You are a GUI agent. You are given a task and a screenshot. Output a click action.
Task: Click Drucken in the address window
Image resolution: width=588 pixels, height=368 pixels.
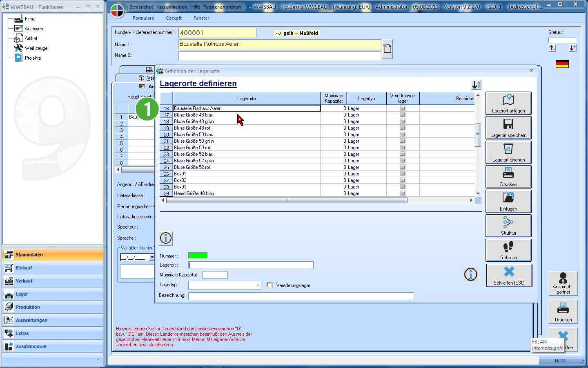[x=563, y=312]
